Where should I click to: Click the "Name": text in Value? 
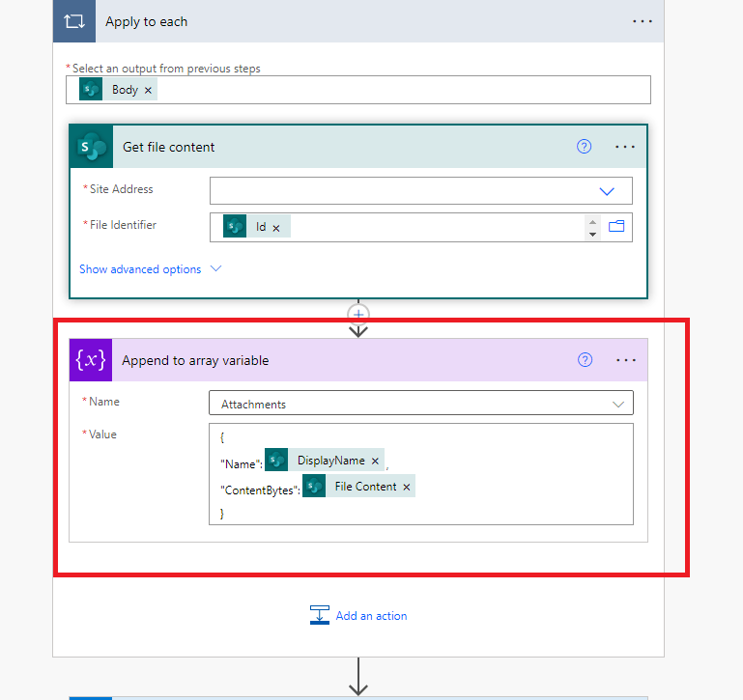click(242, 464)
